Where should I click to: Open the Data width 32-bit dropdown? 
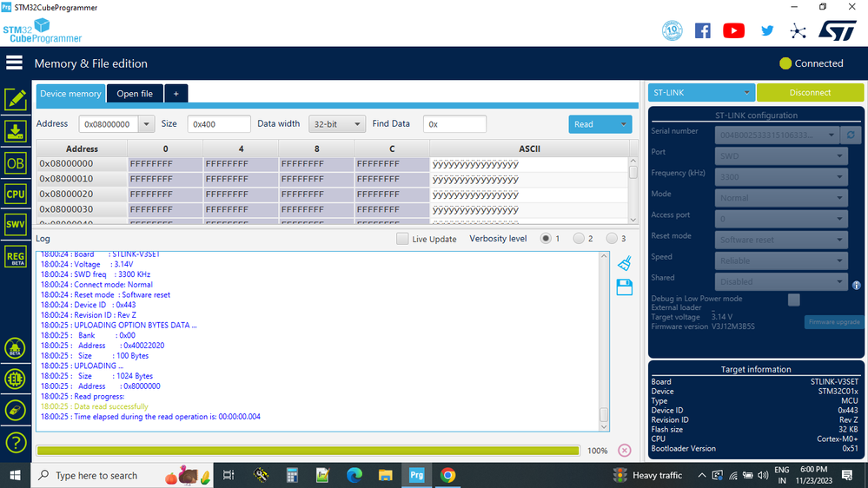coord(336,124)
